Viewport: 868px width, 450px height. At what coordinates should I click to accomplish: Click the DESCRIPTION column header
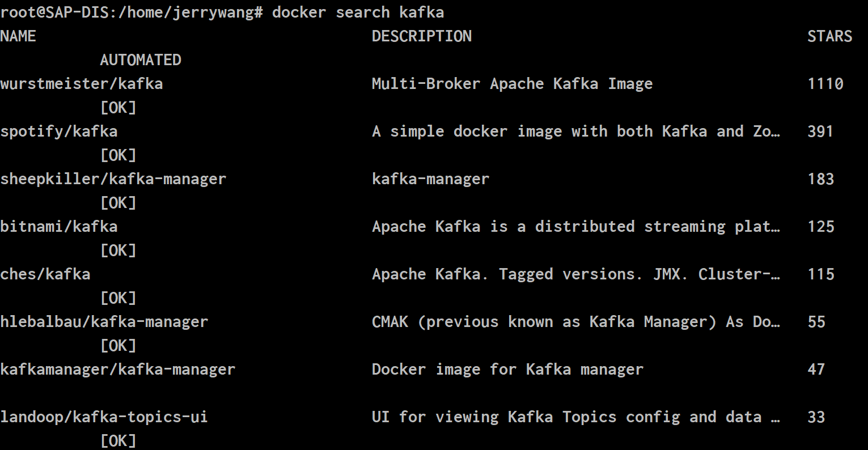click(x=422, y=36)
